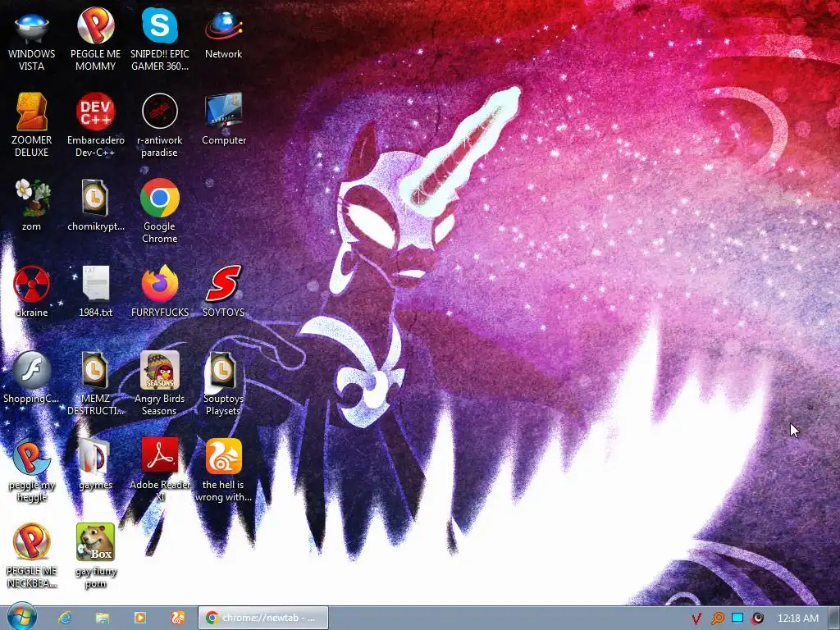Click the blue monitor tray icon
The height and width of the screenshot is (630, 840).
pyautogui.click(x=737, y=618)
